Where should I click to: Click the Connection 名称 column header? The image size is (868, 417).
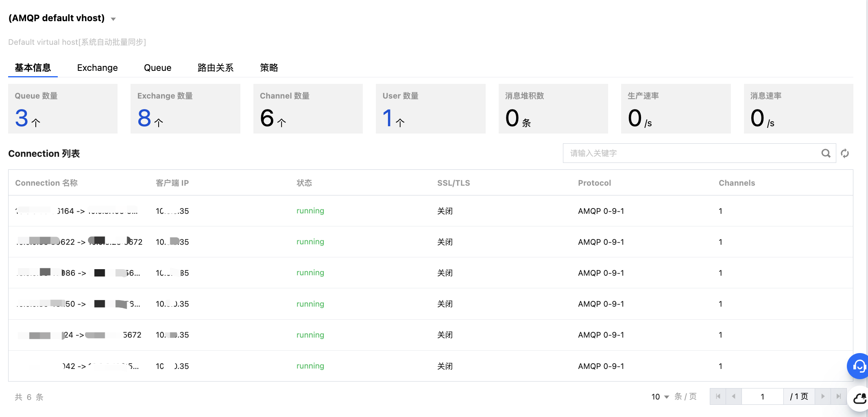coord(46,183)
